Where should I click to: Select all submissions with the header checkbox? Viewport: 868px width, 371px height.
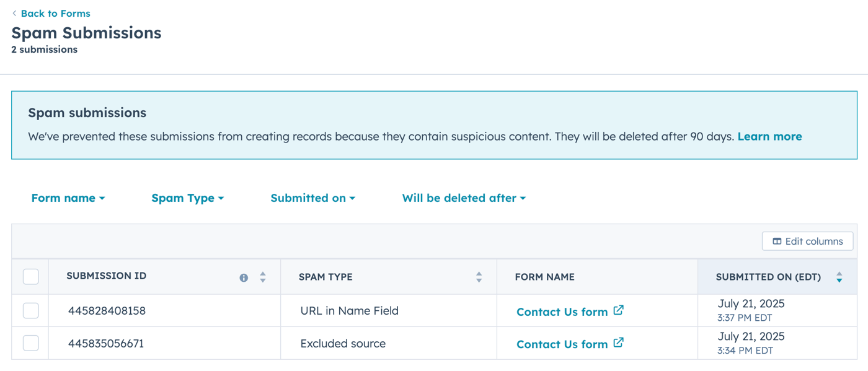point(30,277)
